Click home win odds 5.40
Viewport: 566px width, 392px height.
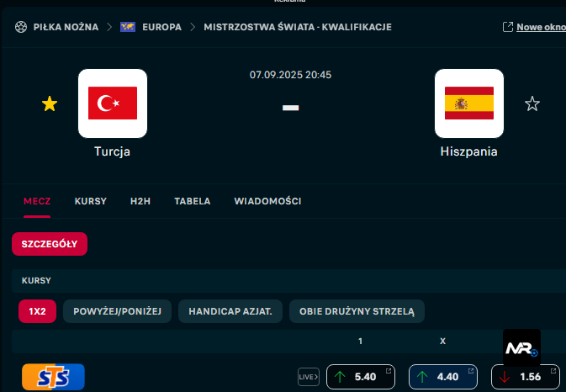[x=361, y=377]
